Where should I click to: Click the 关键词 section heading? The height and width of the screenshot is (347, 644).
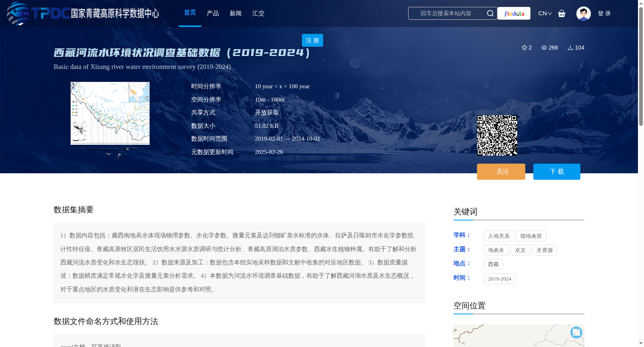tap(465, 212)
